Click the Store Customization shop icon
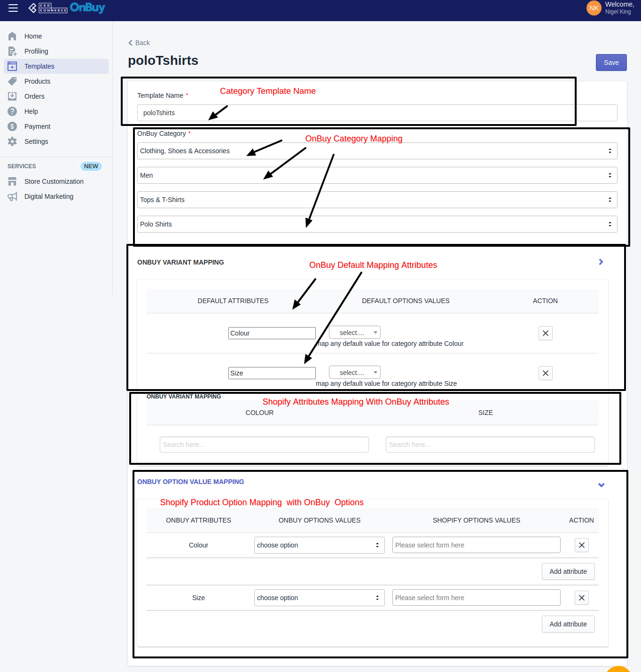 [x=12, y=181]
